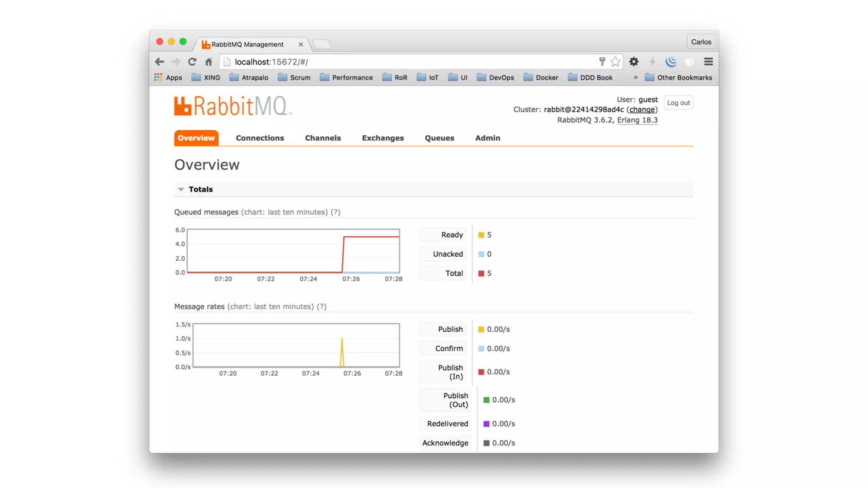Go to the Connections tab
This screenshot has height=488, width=868.
tap(259, 138)
